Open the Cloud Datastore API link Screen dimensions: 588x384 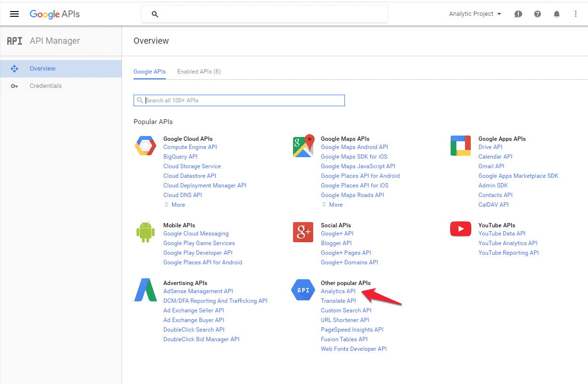pos(190,176)
